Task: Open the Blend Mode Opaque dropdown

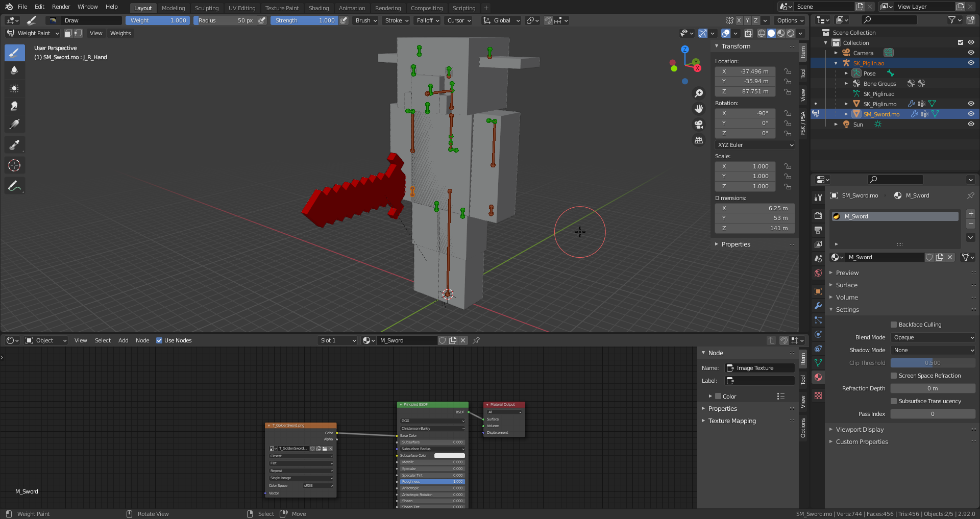Action: coord(933,337)
